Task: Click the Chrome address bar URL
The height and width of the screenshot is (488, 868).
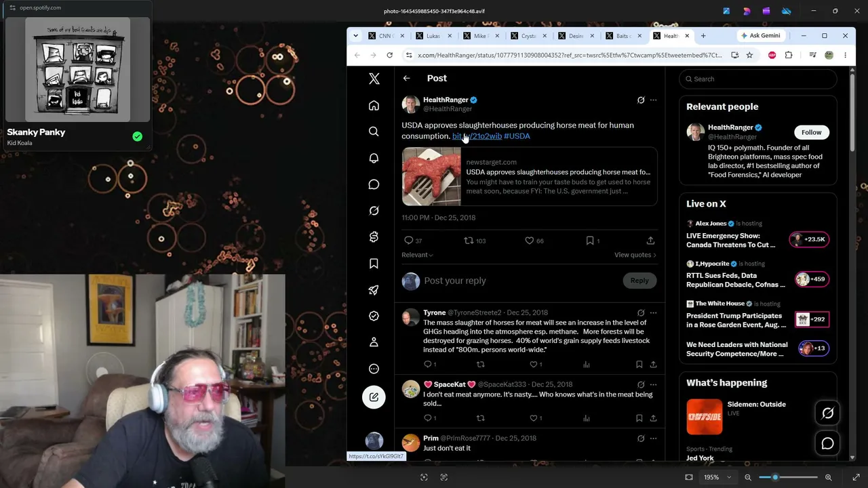Action: coord(570,55)
